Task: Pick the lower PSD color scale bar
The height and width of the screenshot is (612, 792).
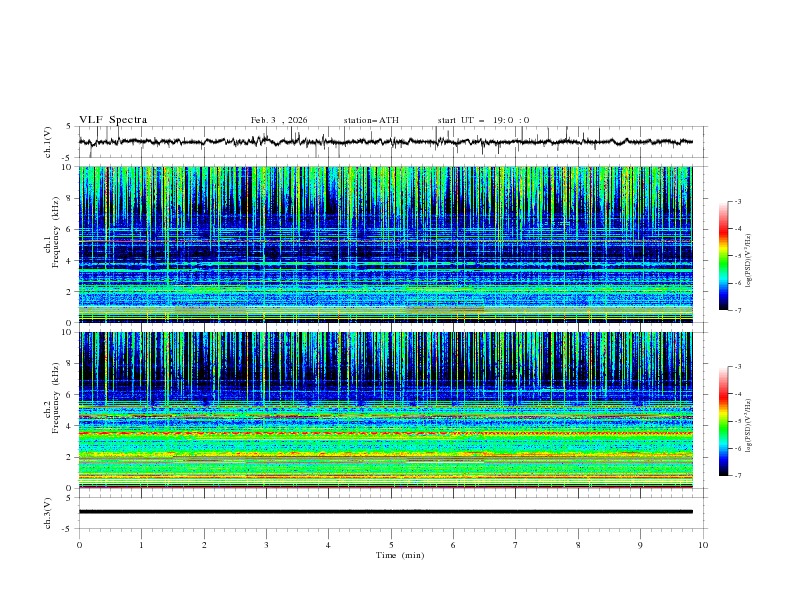Action: coord(723,421)
